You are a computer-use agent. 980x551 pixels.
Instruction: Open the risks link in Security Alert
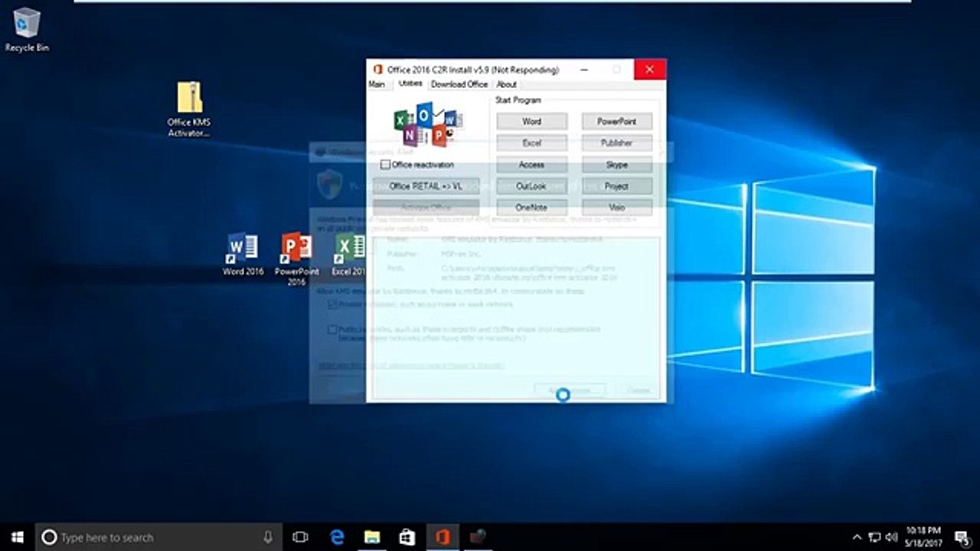pyautogui.click(x=411, y=365)
